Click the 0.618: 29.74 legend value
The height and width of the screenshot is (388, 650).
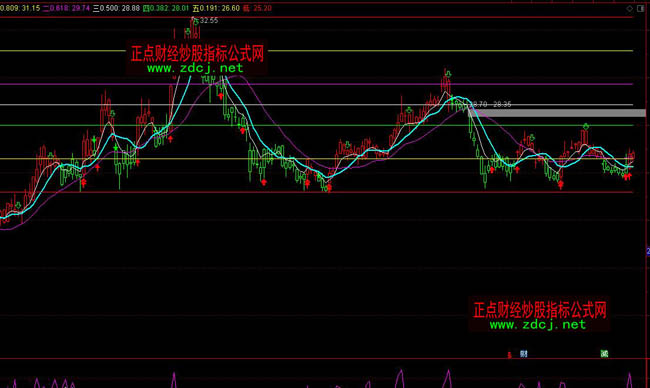(x=70, y=8)
